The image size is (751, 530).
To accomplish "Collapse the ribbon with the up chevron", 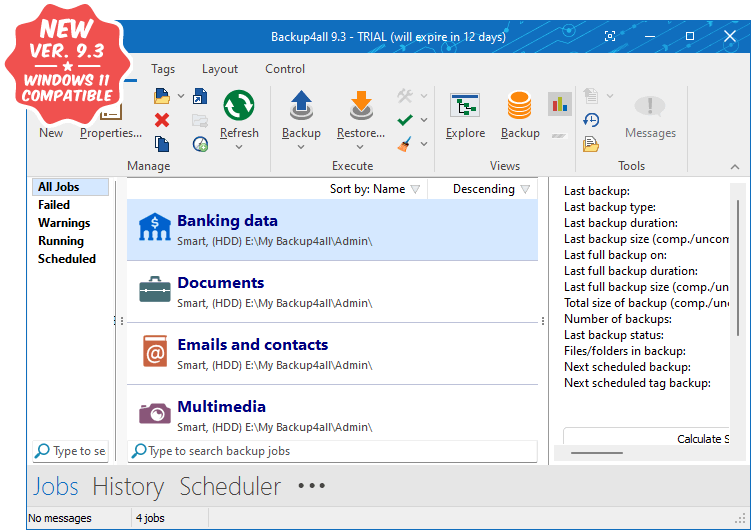I will click(735, 167).
